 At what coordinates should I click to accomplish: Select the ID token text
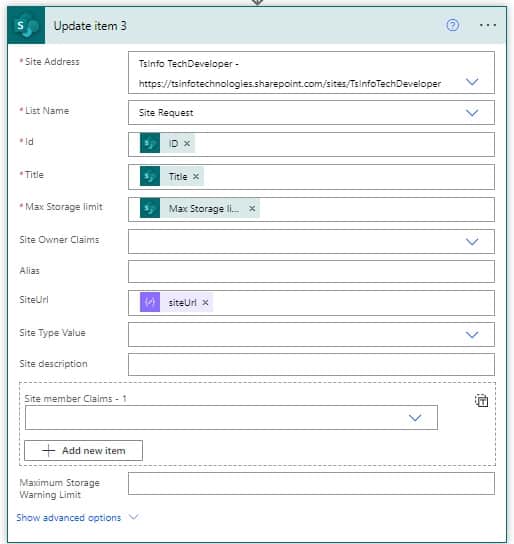[x=173, y=143]
